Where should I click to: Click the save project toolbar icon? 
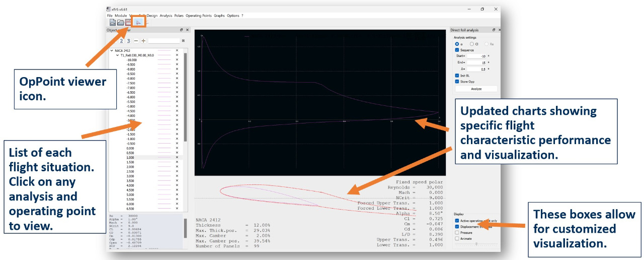tap(128, 22)
